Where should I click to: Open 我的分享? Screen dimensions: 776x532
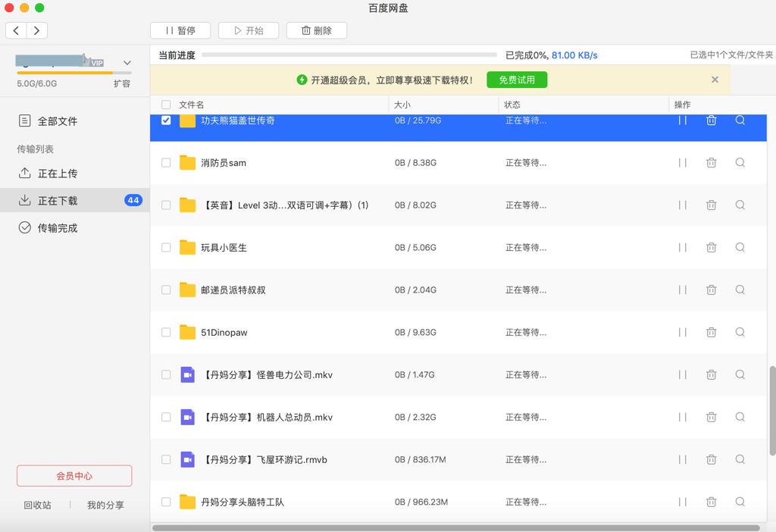(105, 505)
